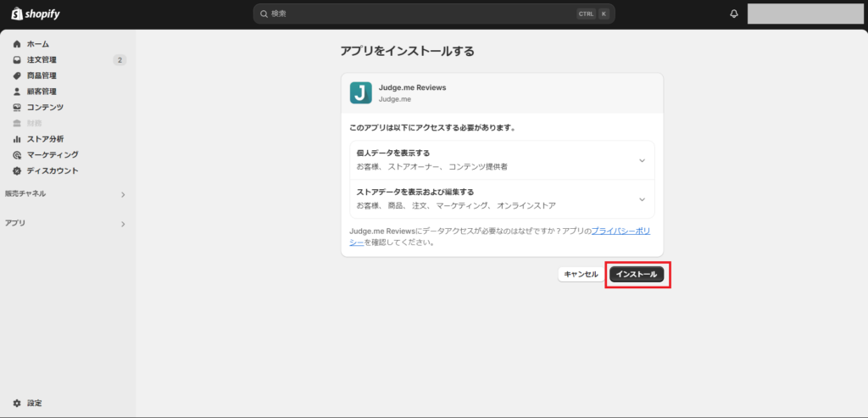Click the 設定 gear icon
The width and height of the screenshot is (868, 418).
point(17,403)
